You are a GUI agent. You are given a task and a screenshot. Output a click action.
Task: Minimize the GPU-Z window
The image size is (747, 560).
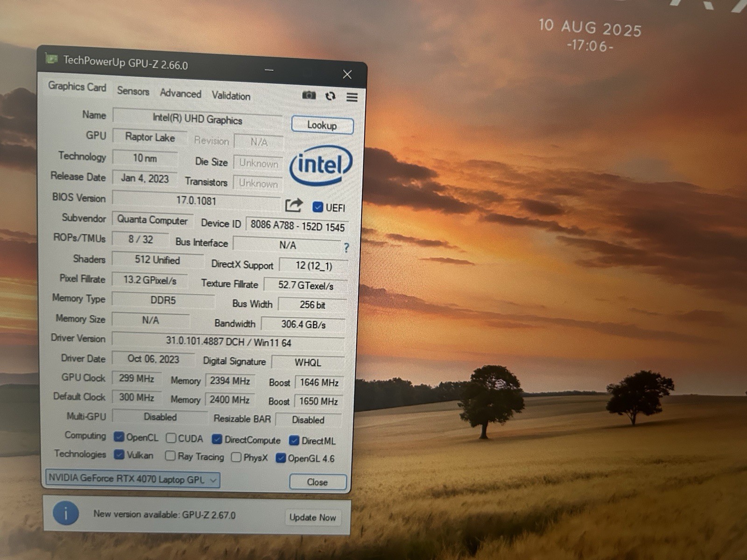[269, 70]
